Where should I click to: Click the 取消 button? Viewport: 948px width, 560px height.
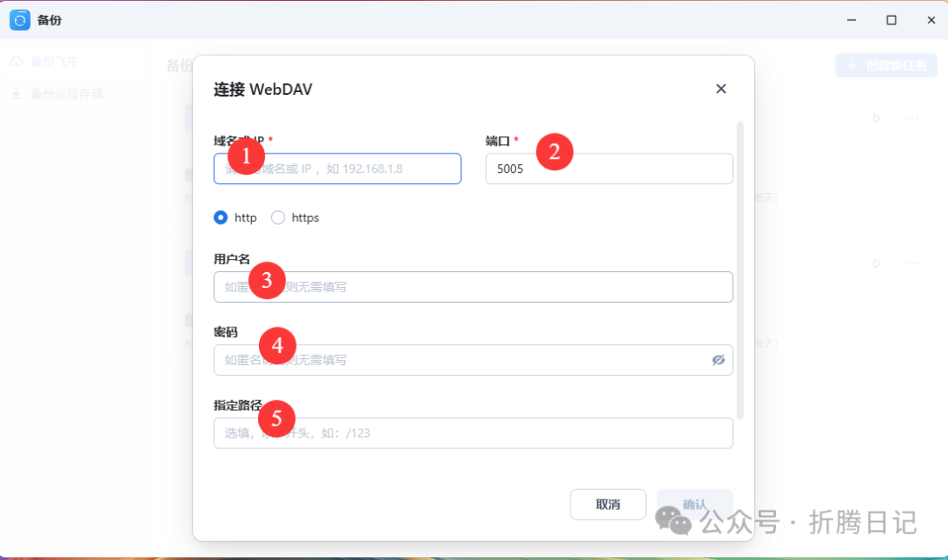pyautogui.click(x=607, y=505)
